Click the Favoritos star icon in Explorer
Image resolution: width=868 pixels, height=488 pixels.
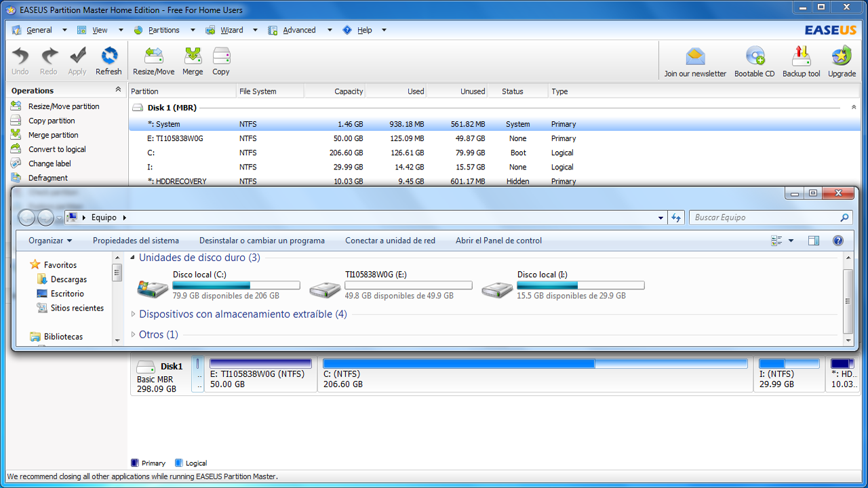(x=35, y=264)
